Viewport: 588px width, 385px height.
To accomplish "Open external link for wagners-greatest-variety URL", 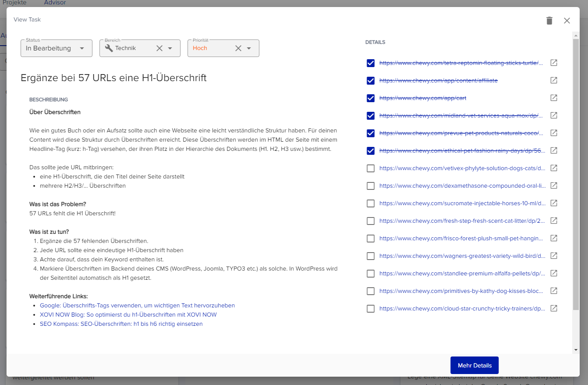I will [x=554, y=256].
